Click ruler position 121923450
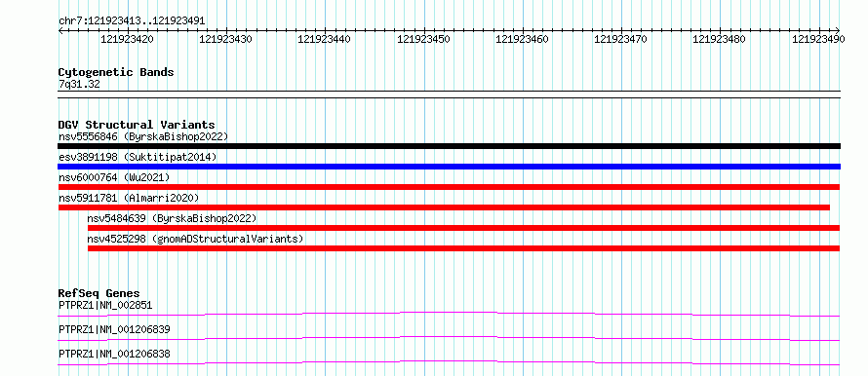868x376 pixels. 423,40
